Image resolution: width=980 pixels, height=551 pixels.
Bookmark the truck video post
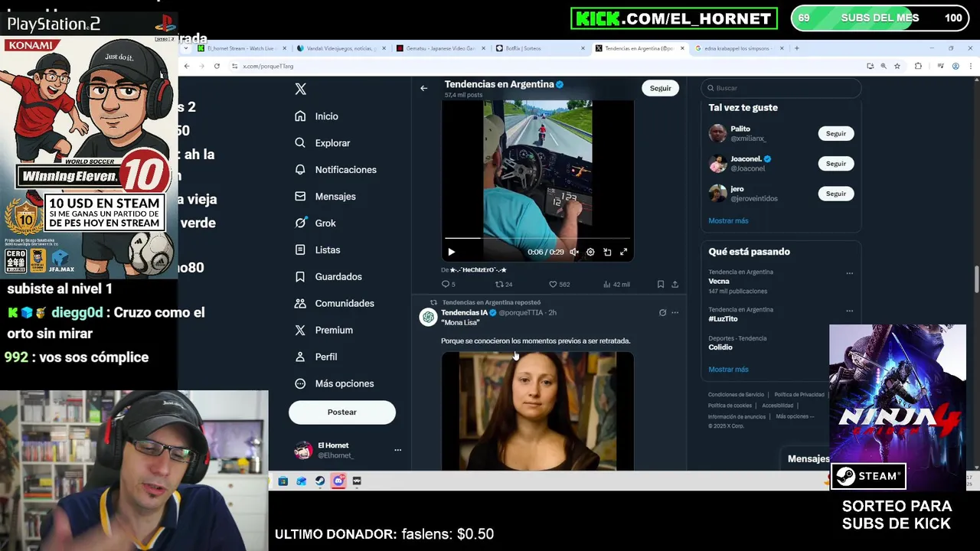click(660, 285)
